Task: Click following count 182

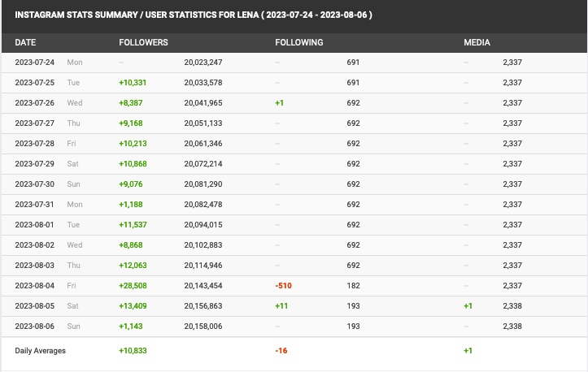Action: (353, 285)
